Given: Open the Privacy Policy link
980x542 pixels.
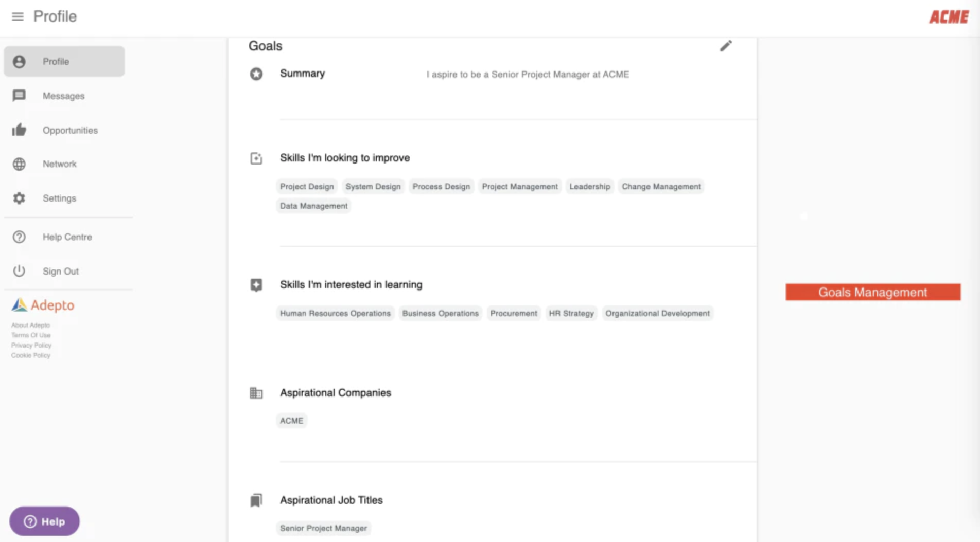Looking at the screenshot, I should (31, 346).
